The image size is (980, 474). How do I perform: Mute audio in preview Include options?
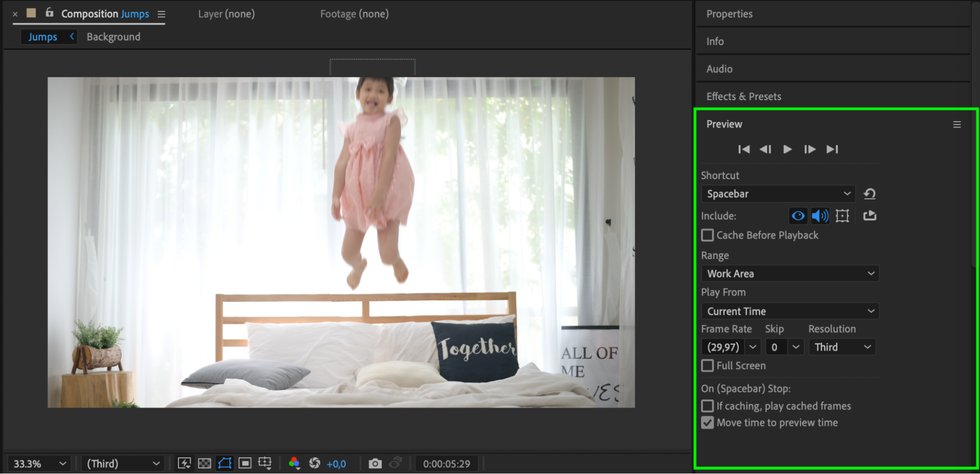820,216
